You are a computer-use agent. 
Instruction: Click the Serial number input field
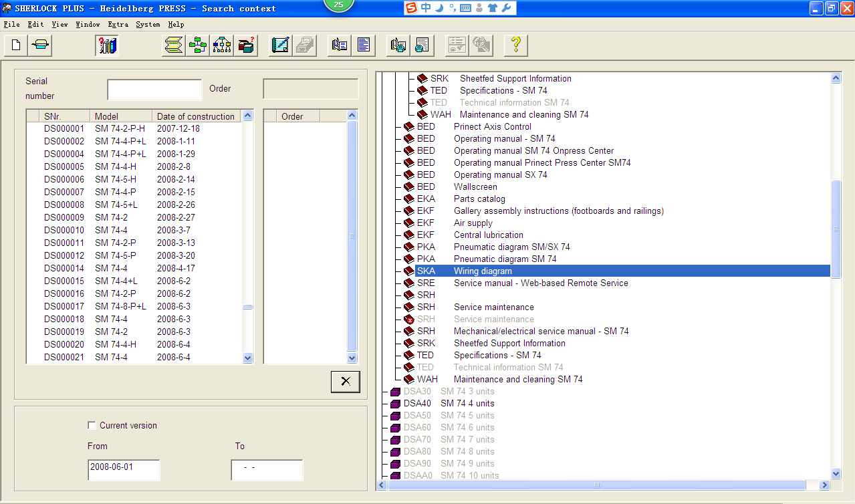[x=154, y=90]
